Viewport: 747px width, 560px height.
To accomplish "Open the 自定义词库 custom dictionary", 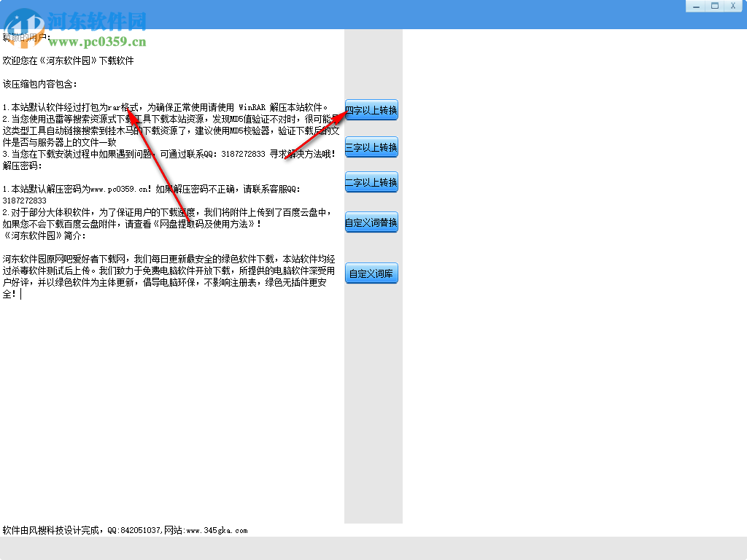I will pos(371,273).
